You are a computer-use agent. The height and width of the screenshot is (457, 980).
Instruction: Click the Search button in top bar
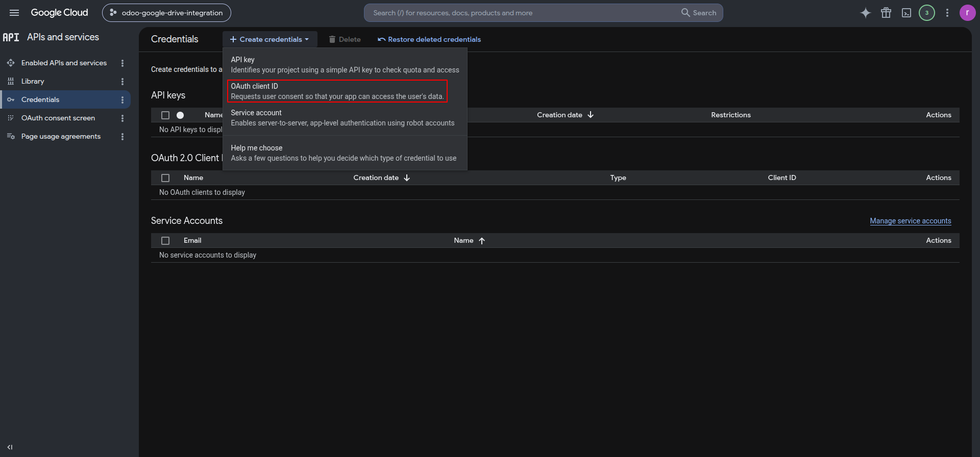(x=699, y=13)
